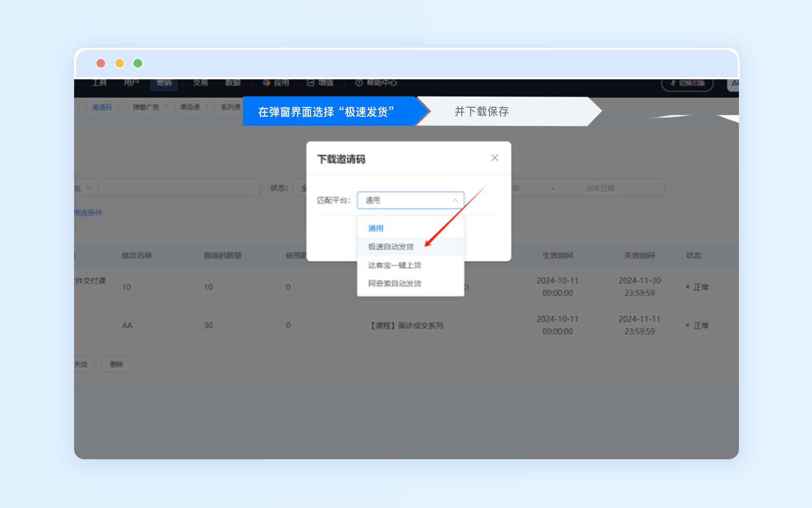Open the 数据 top navigation menu
Image resolution: width=812 pixels, height=508 pixels.
point(233,83)
